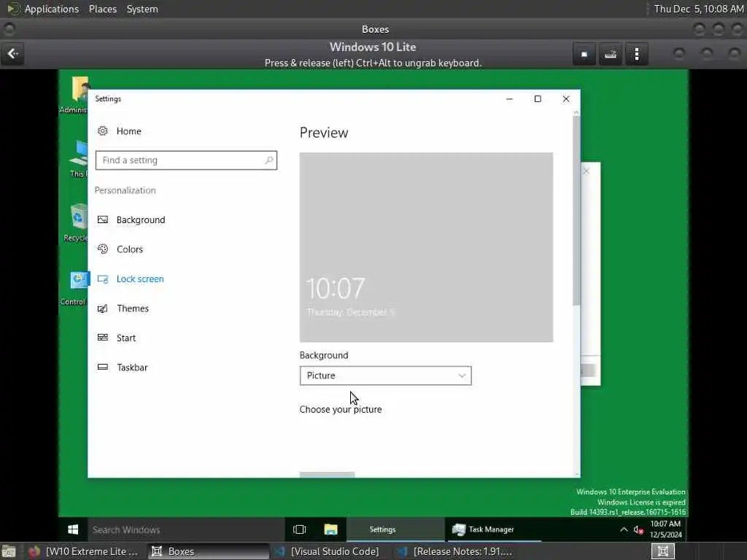Open the System menu
This screenshot has height=560, width=747.
tap(142, 9)
